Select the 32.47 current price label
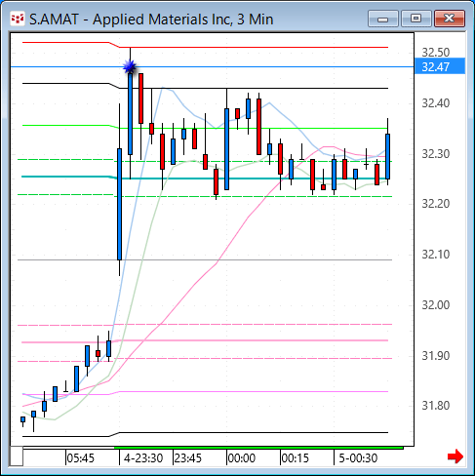This screenshot has height=476, width=475. tap(440, 66)
